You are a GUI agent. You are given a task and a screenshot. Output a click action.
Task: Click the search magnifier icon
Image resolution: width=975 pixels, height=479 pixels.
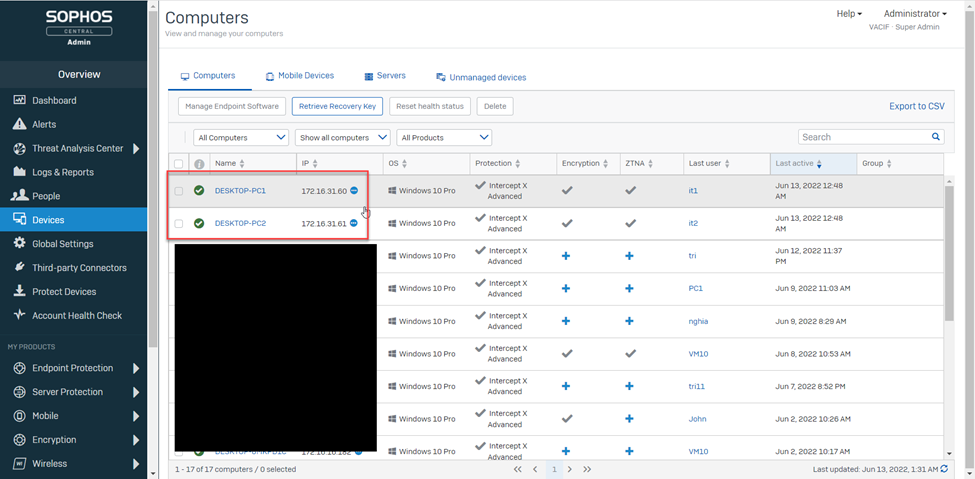[x=935, y=137]
